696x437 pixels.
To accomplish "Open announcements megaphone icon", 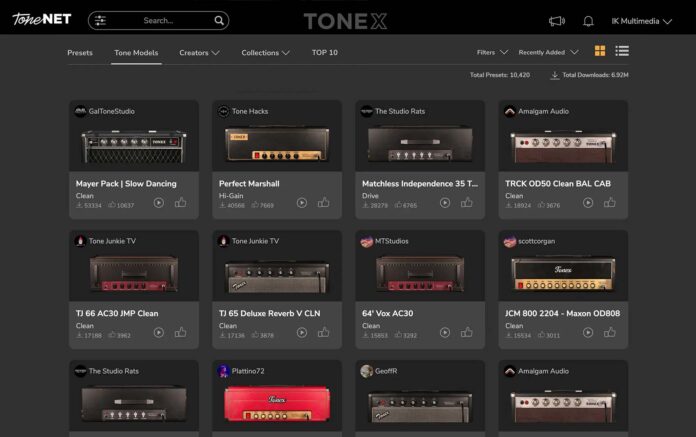I will click(x=557, y=21).
